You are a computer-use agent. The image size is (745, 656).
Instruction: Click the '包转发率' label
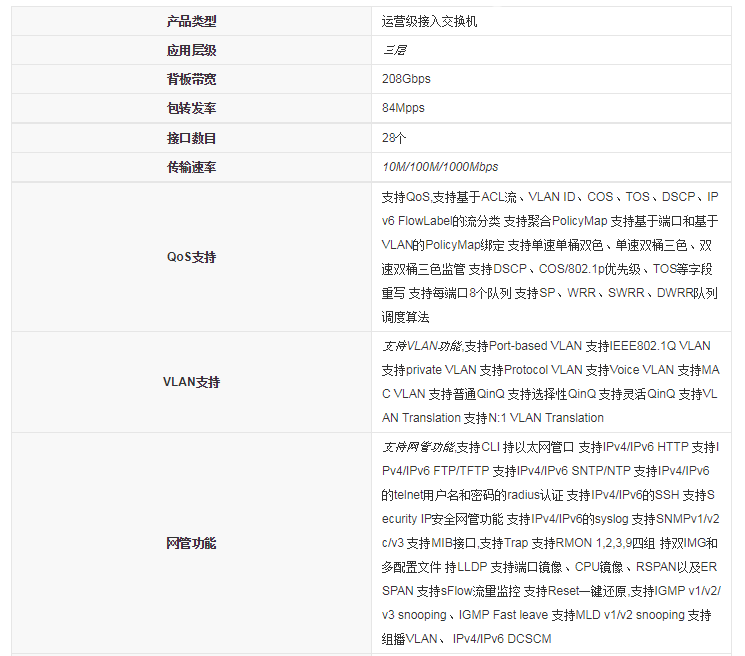pyautogui.click(x=191, y=108)
